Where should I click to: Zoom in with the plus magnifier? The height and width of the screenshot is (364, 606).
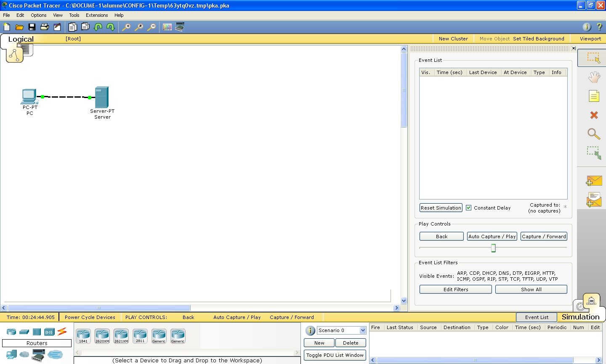126,27
